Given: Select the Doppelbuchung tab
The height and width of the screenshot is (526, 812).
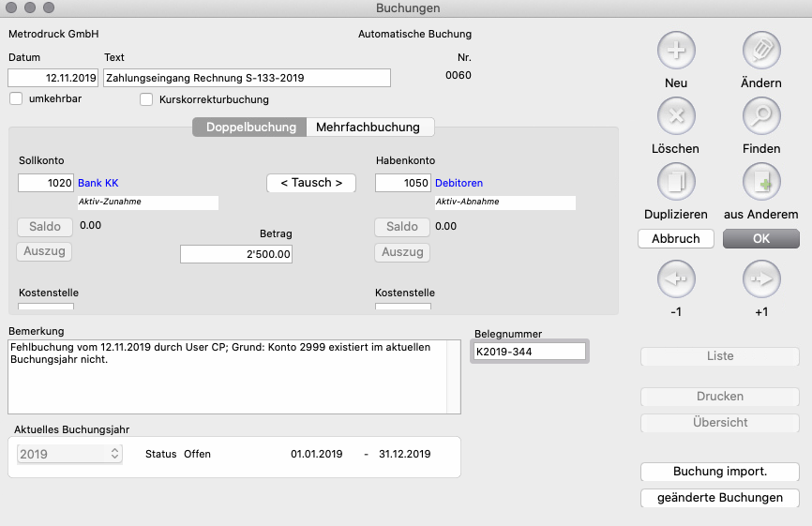Looking at the screenshot, I should point(250,128).
